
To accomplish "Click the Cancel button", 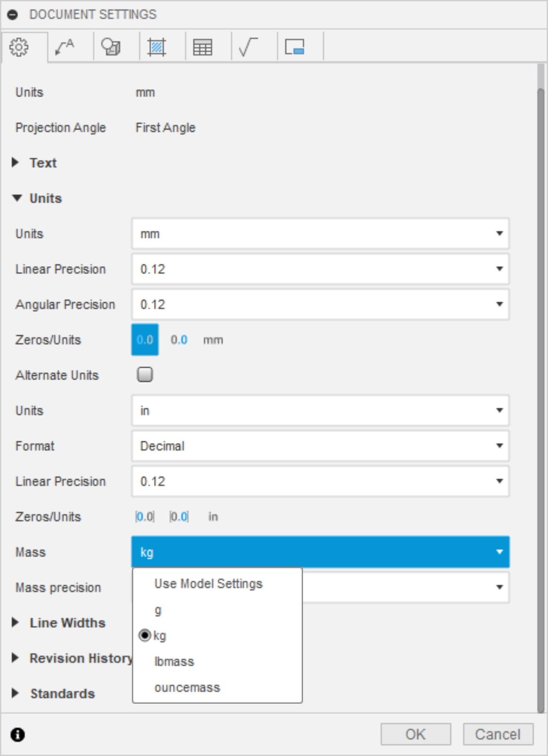I will pyautogui.click(x=498, y=734).
